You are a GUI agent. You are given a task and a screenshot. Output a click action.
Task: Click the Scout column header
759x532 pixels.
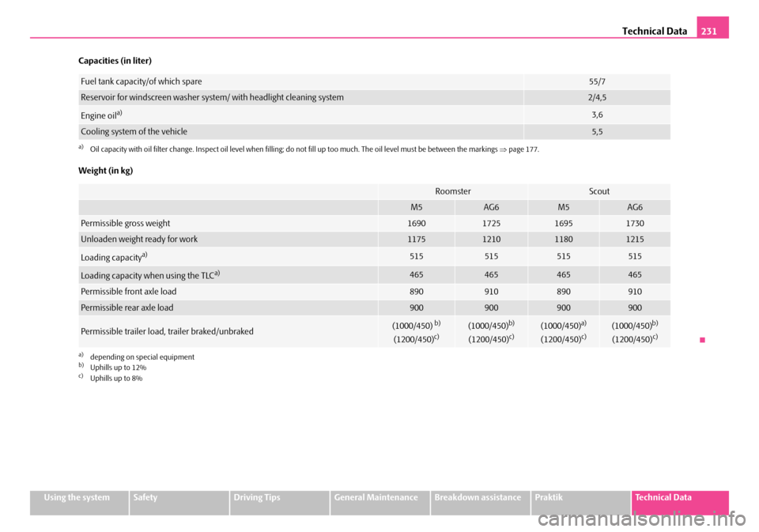599,191
